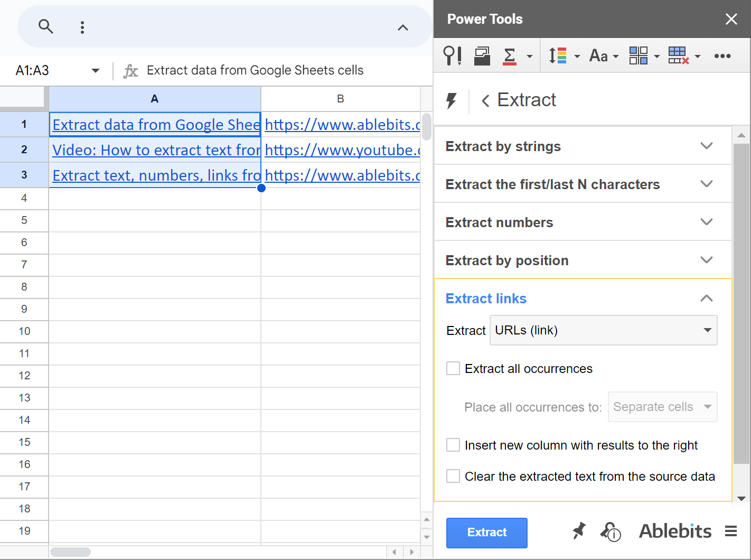Open the three-dot more options menu

82,27
